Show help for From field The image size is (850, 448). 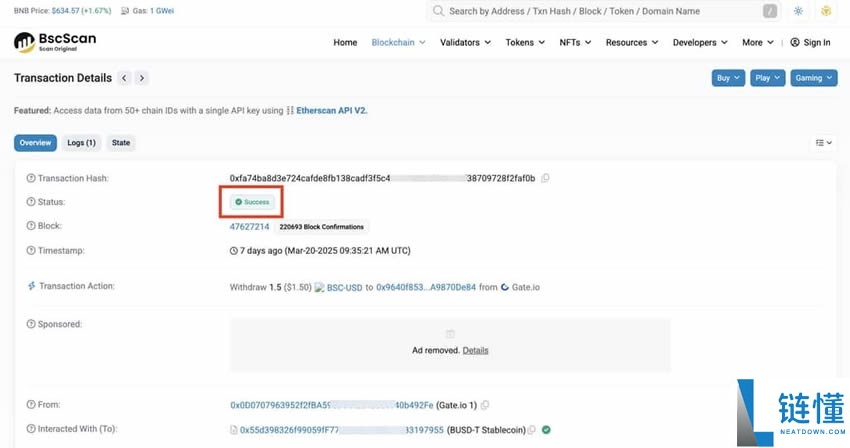pyautogui.click(x=31, y=405)
